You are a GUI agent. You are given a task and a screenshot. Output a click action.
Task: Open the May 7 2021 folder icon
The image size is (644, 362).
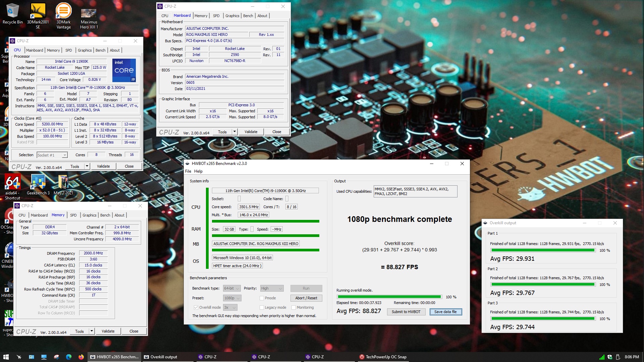click(x=63, y=184)
